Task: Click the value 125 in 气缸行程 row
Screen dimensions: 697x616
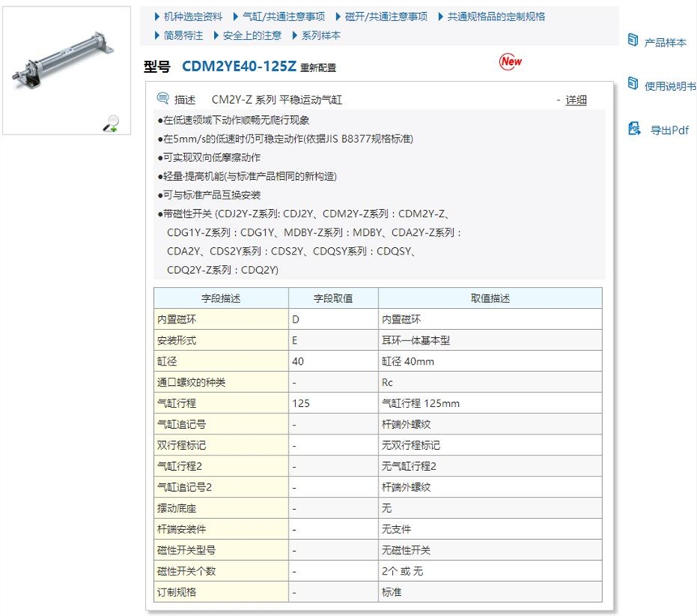Action: (x=333, y=403)
